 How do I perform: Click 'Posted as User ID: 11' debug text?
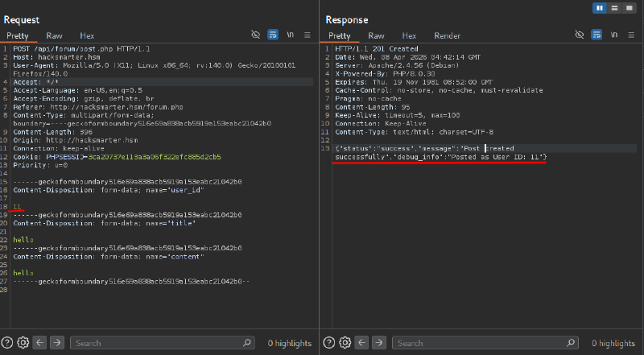point(495,157)
